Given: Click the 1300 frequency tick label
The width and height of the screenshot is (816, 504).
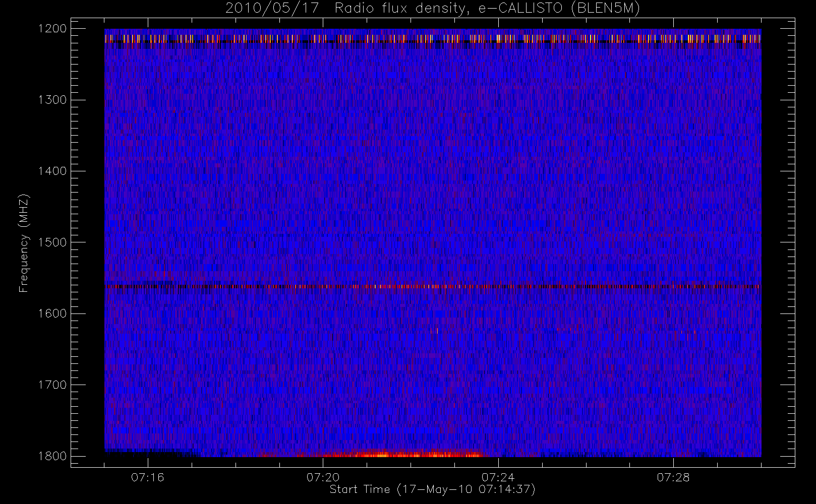Looking at the screenshot, I should click(x=52, y=100).
